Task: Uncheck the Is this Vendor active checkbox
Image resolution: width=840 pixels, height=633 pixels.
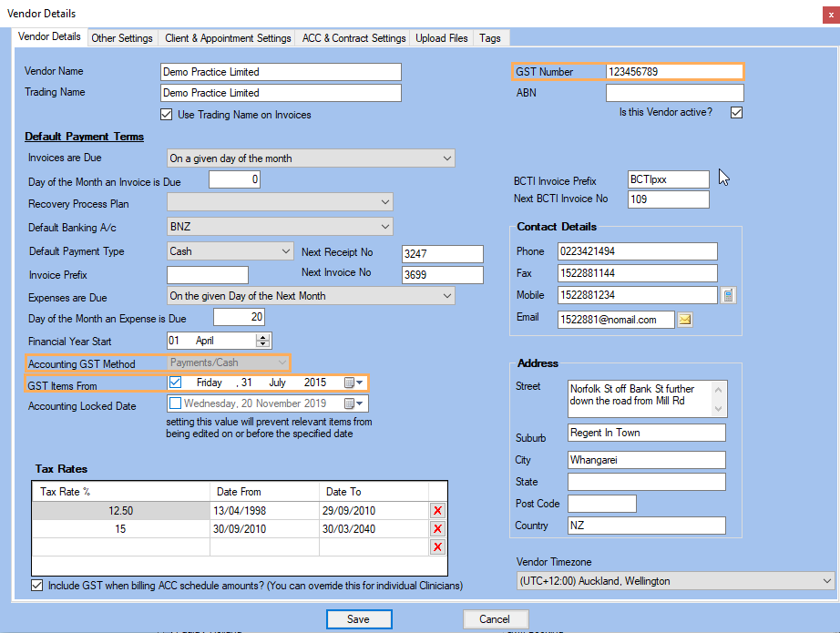Action: point(737,113)
